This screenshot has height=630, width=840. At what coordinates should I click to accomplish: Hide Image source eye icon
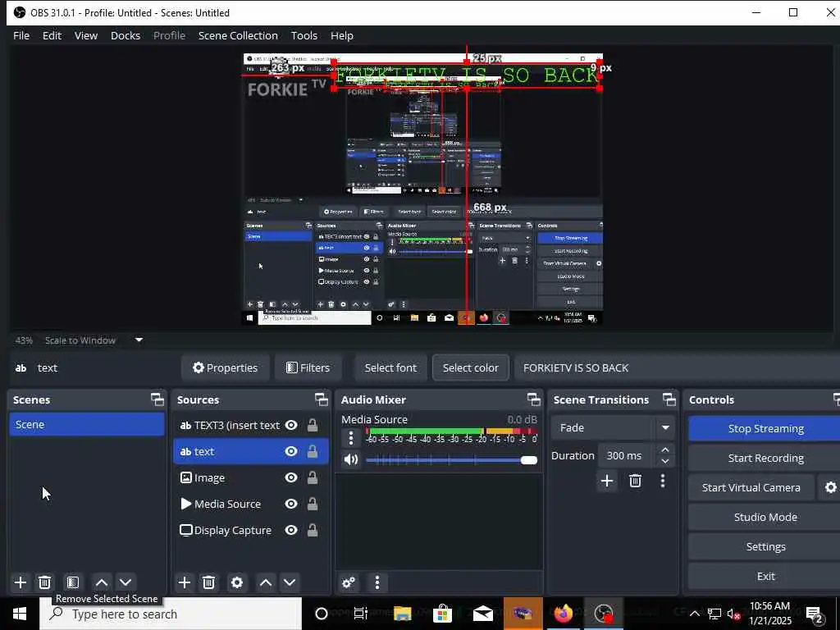[291, 477]
